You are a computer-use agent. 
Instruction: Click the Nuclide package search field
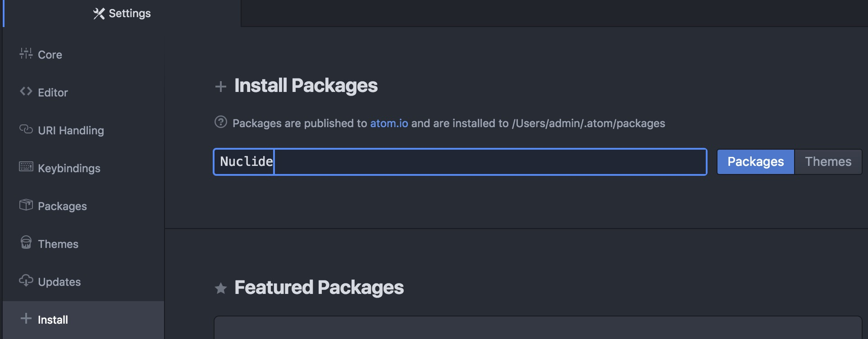pyautogui.click(x=460, y=162)
